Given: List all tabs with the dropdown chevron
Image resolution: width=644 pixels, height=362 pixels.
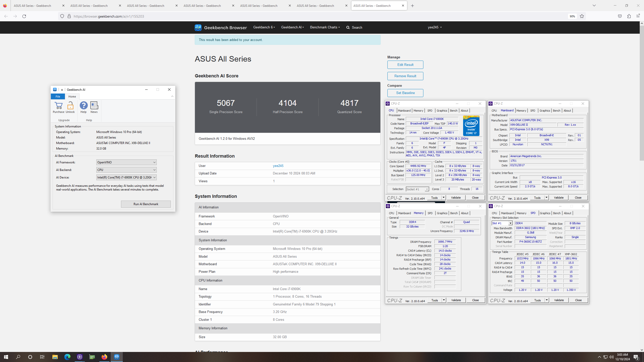Looking at the screenshot, I should (x=594, y=6).
